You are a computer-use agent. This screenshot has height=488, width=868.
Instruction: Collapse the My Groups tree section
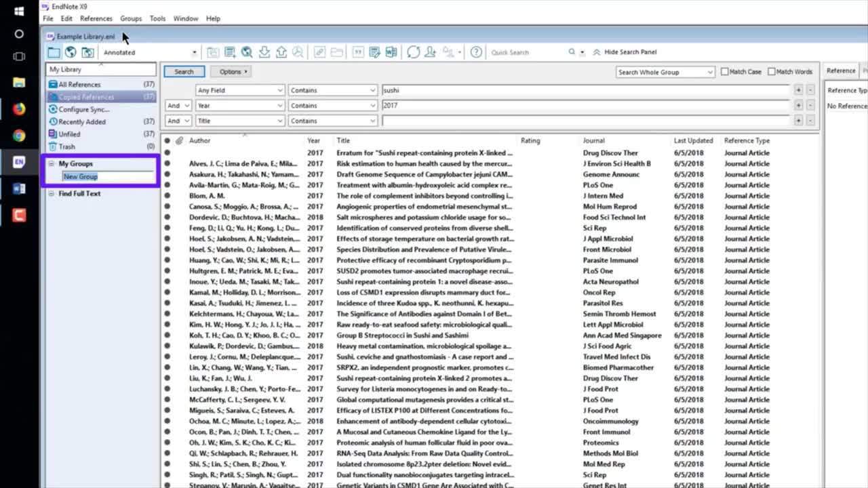(51, 163)
